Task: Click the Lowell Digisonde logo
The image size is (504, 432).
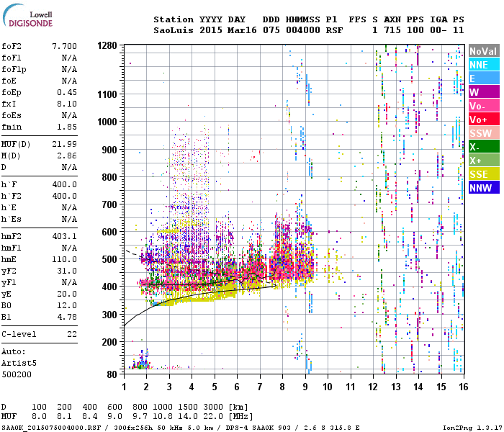Action: (x=27, y=15)
